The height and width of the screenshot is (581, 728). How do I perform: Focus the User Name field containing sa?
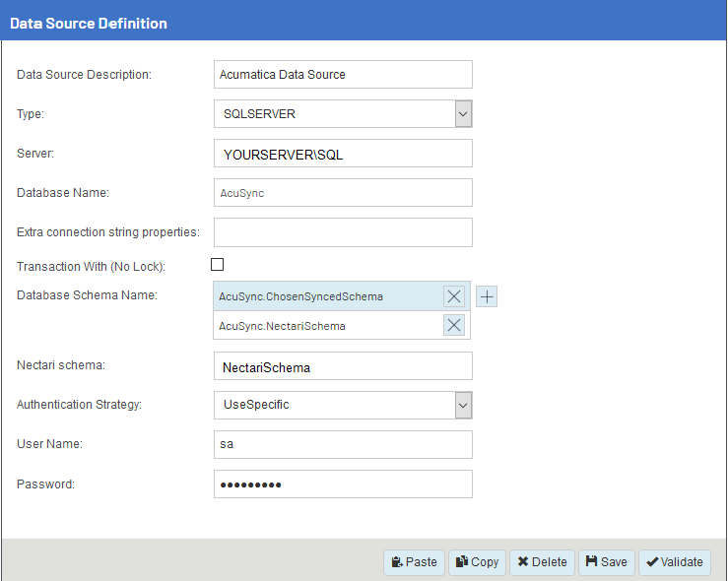tap(343, 444)
